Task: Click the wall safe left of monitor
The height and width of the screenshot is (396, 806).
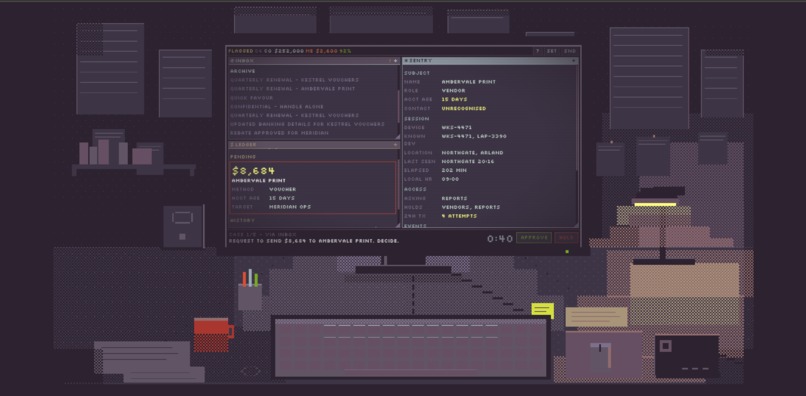Action: 184,226
